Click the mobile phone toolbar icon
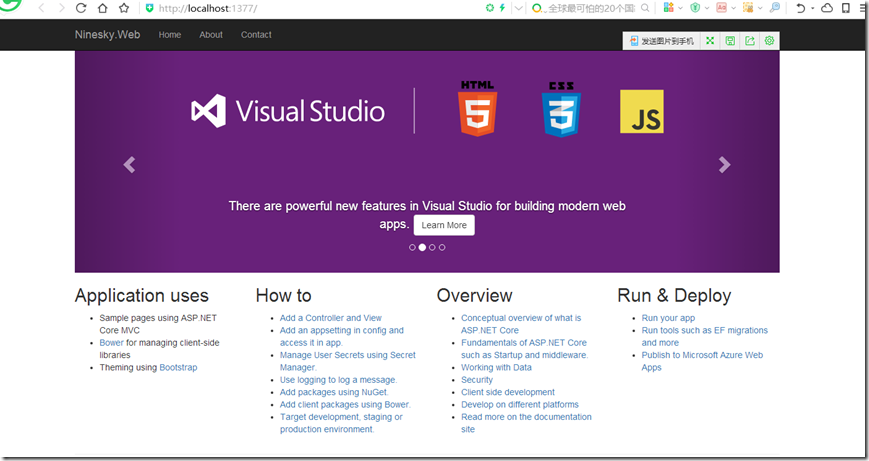Viewport: 869px width, 461px height. (846, 8)
